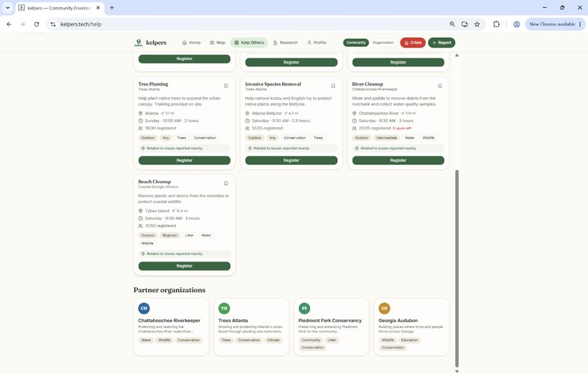Click Chattahoochee Riverkeeper CH avatar

(144, 308)
